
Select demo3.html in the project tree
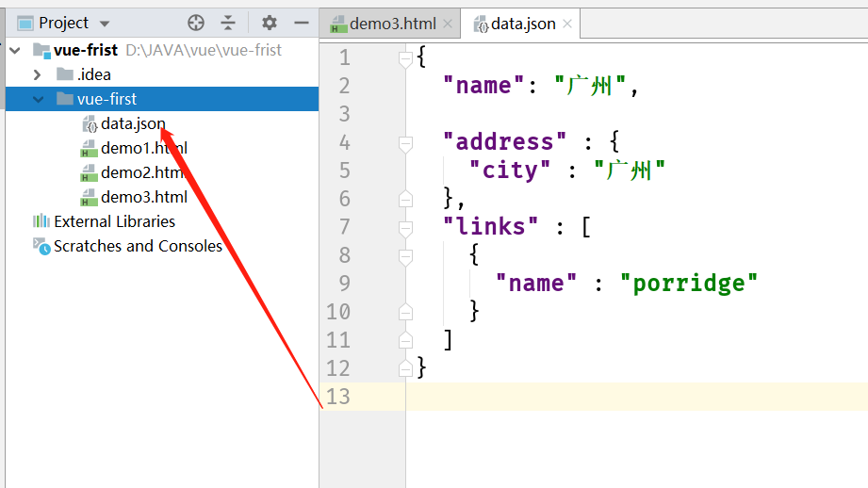(x=144, y=197)
